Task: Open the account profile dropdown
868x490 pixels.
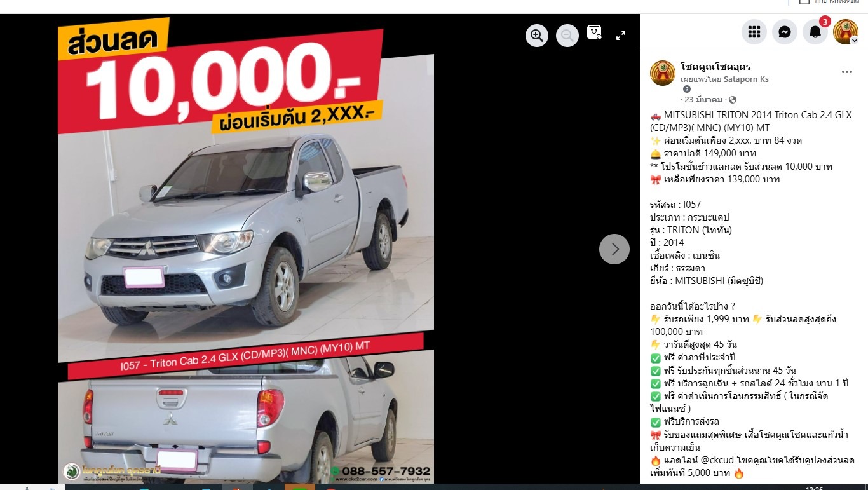Action: (x=846, y=32)
